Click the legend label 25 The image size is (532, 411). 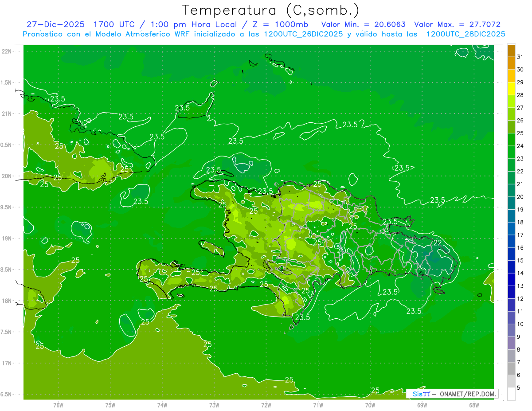pyautogui.click(x=520, y=133)
